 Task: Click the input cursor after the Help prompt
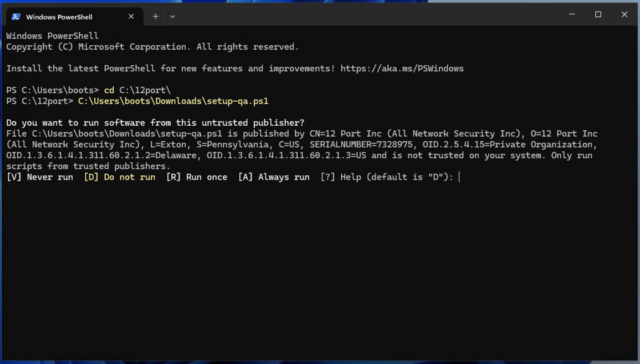(x=459, y=177)
